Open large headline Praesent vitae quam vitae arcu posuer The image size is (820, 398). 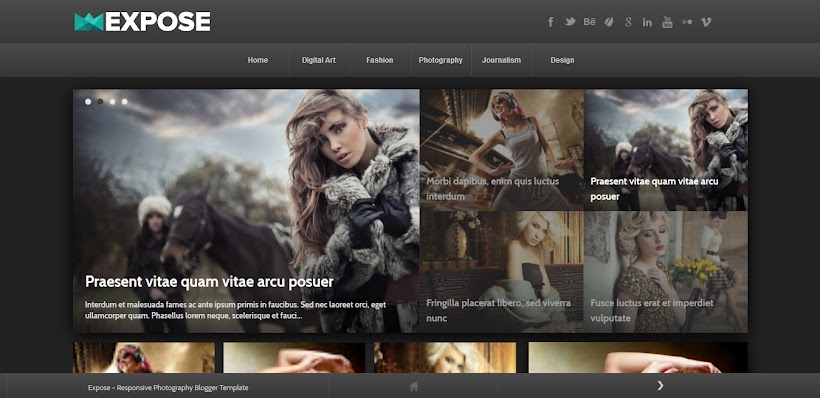(x=209, y=282)
